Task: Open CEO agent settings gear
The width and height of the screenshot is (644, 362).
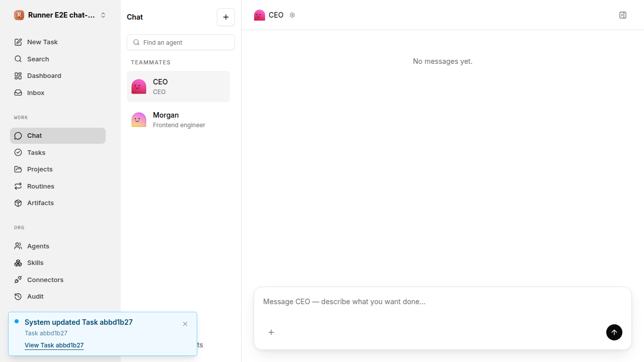Action: pyautogui.click(x=292, y=15)
